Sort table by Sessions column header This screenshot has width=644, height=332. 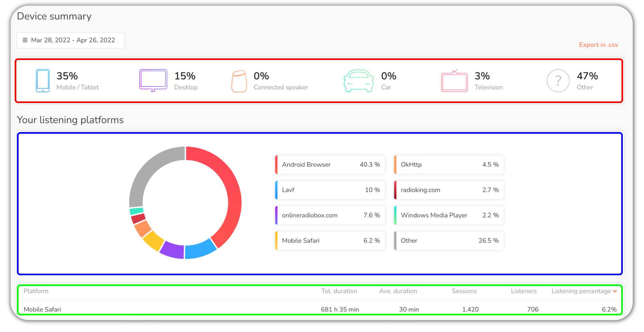(464, 291)
